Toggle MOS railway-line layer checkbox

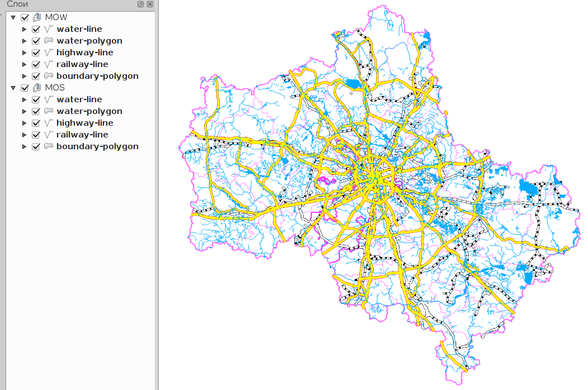tap(36, 135)
